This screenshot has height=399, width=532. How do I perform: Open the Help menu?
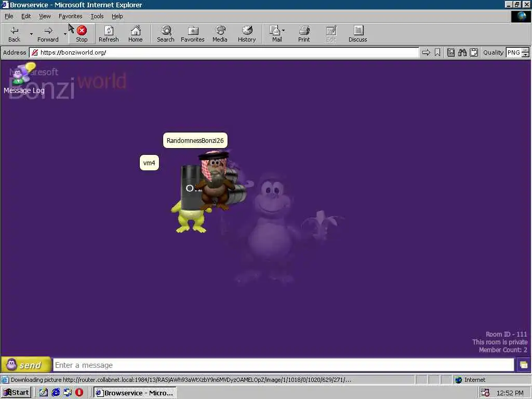click(117, 16)
